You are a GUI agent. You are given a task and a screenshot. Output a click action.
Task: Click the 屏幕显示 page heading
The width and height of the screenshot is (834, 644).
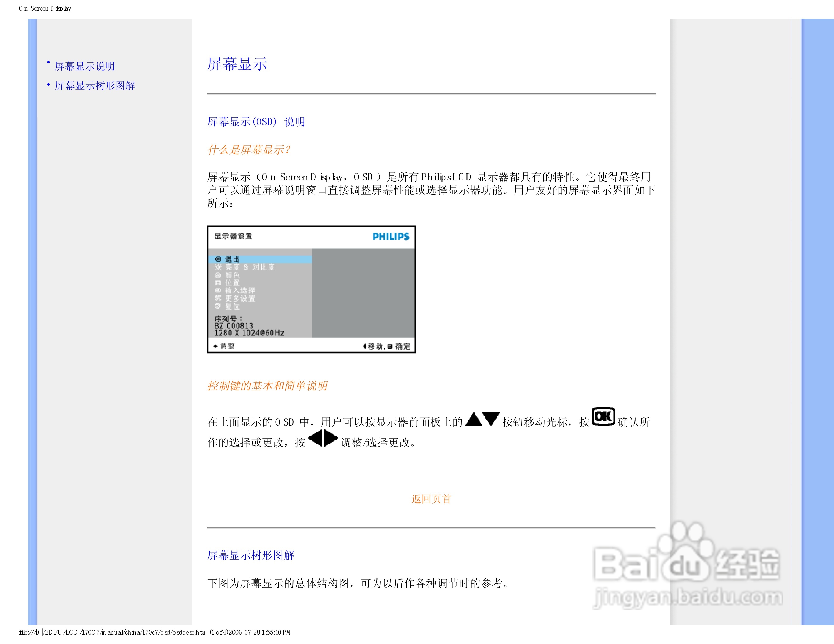237,64
